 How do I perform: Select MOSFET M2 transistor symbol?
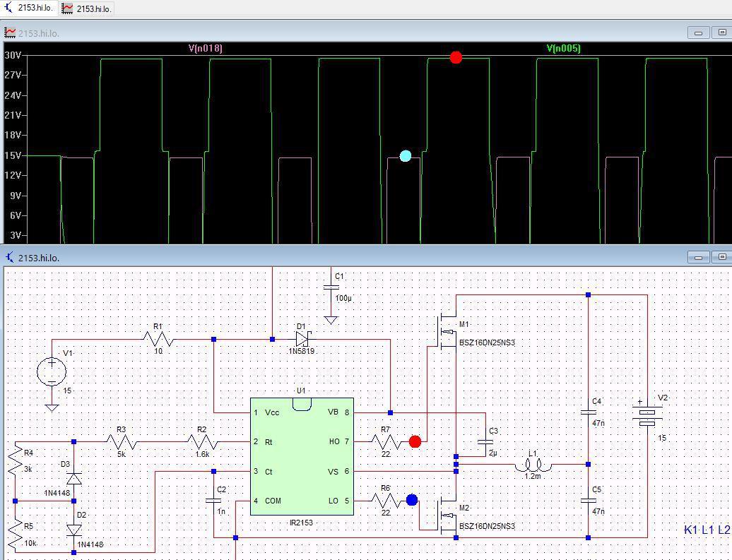point(447,515)
